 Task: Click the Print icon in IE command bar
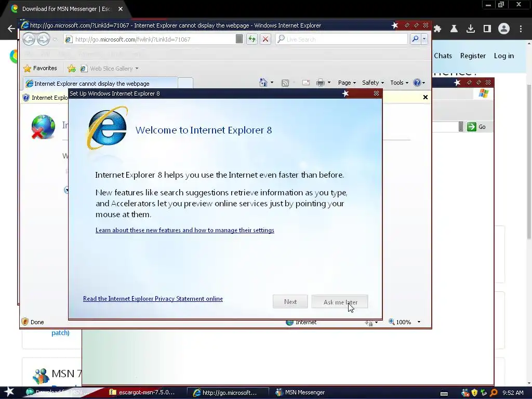tap(320, 83)
